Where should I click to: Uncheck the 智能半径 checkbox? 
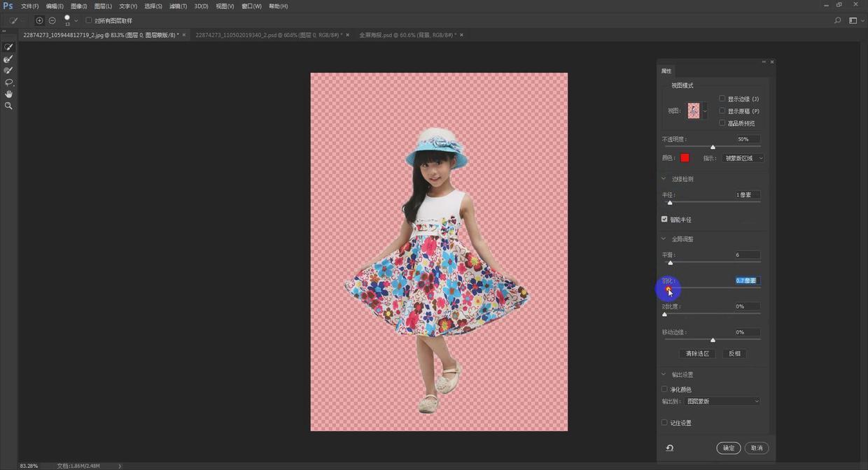click(664, 219)
